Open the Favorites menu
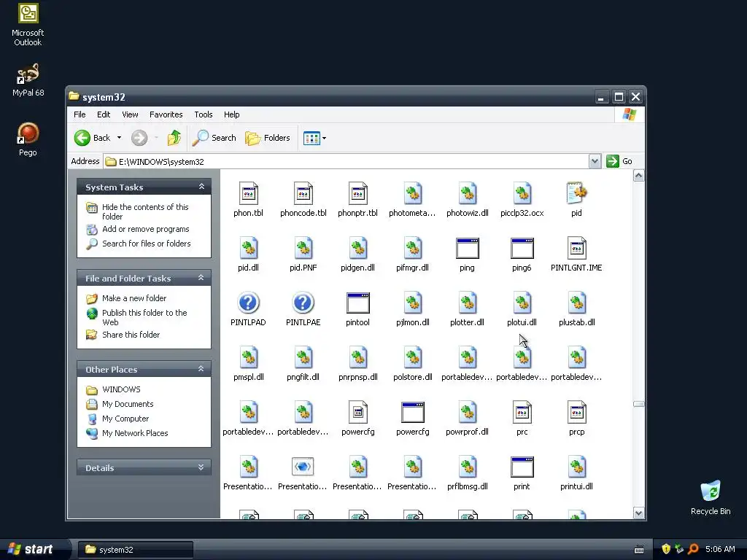The height and width of the screenshot is (560, 747). click(x=166, y=114)
